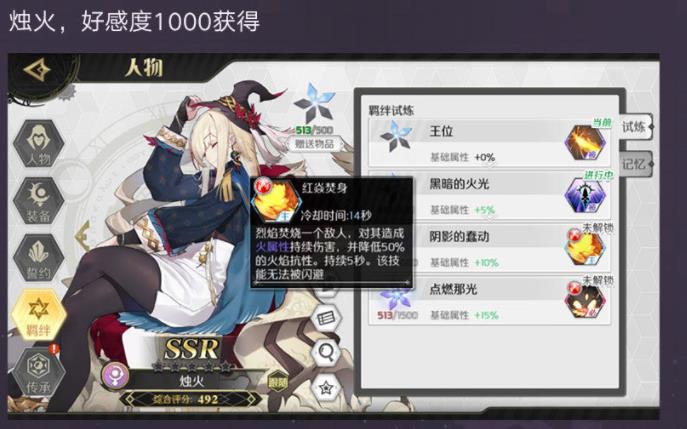Open the list details hexagon icon

(326, 318)
